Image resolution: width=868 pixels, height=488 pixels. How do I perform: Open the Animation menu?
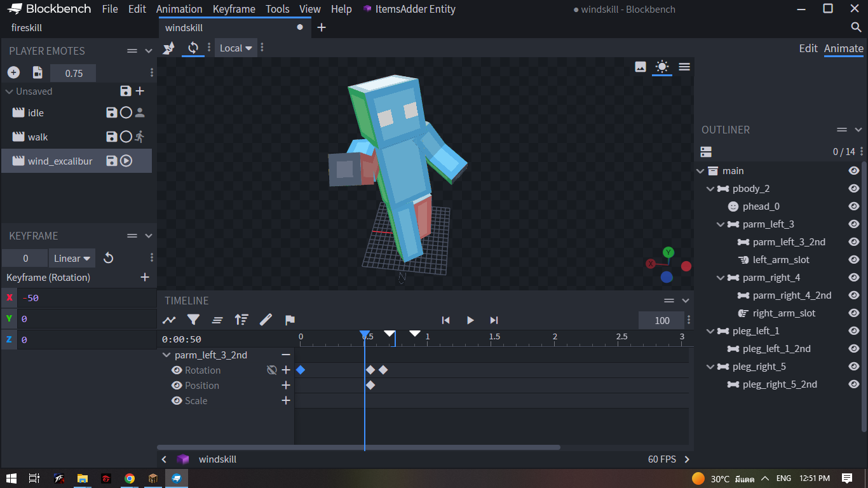(x=179, y=9)
